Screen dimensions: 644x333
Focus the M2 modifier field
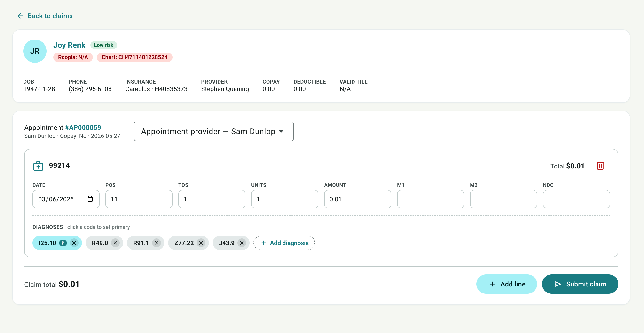click(503, 199)
